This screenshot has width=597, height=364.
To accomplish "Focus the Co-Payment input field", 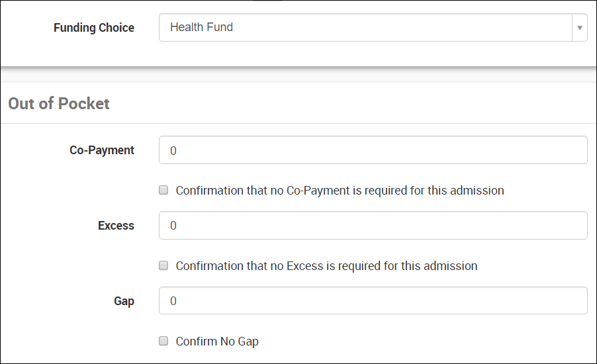I will [x=373, y=150].
